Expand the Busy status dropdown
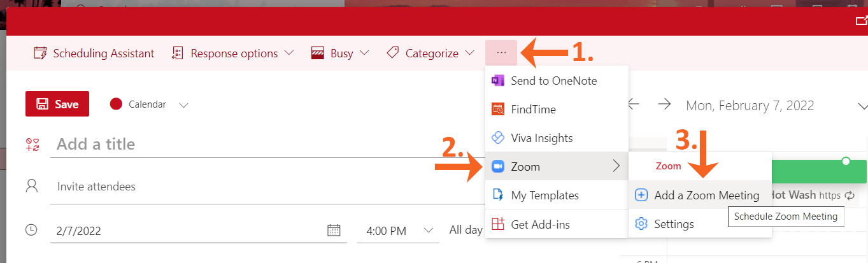Image resolution: width=868 pixels, height=263 pixels. click(341, 53)
